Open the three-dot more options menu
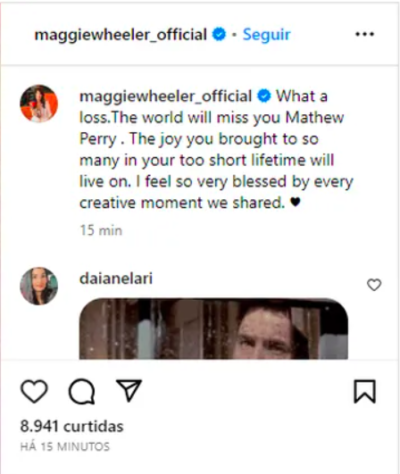The image size is (400, 474). click(x=365, y=34)
